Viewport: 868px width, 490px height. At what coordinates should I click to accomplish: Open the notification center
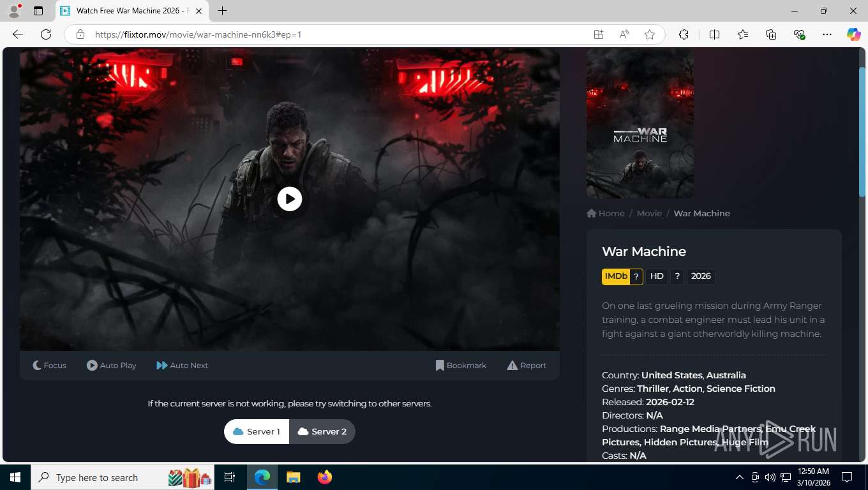pyautogui.click(x=847, y=477)
